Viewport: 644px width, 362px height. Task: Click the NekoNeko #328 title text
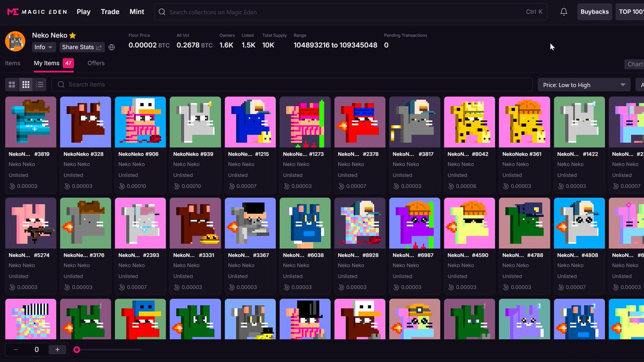click(x=83, y=154)
